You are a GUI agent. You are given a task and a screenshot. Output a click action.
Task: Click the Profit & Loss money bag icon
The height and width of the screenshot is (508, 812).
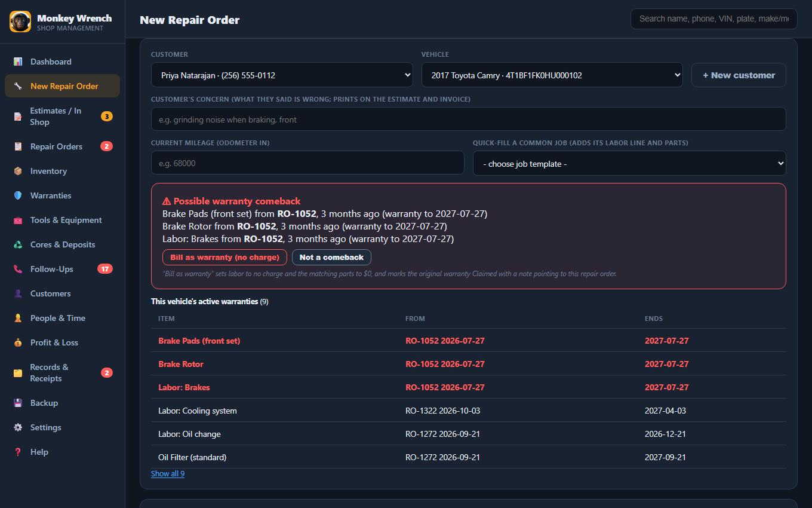tap(18, 342)
